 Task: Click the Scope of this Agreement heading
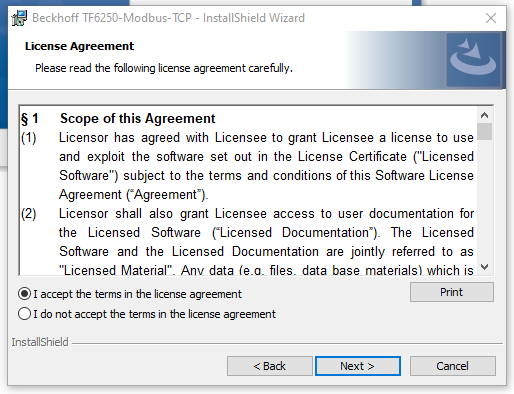(138, 119)
